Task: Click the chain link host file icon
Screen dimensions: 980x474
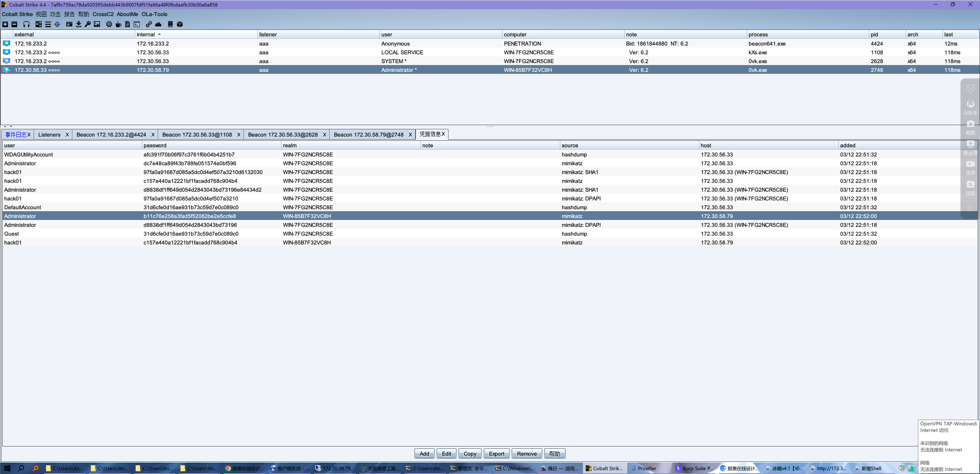Action: pyautogui.click(x=149, y=24)
